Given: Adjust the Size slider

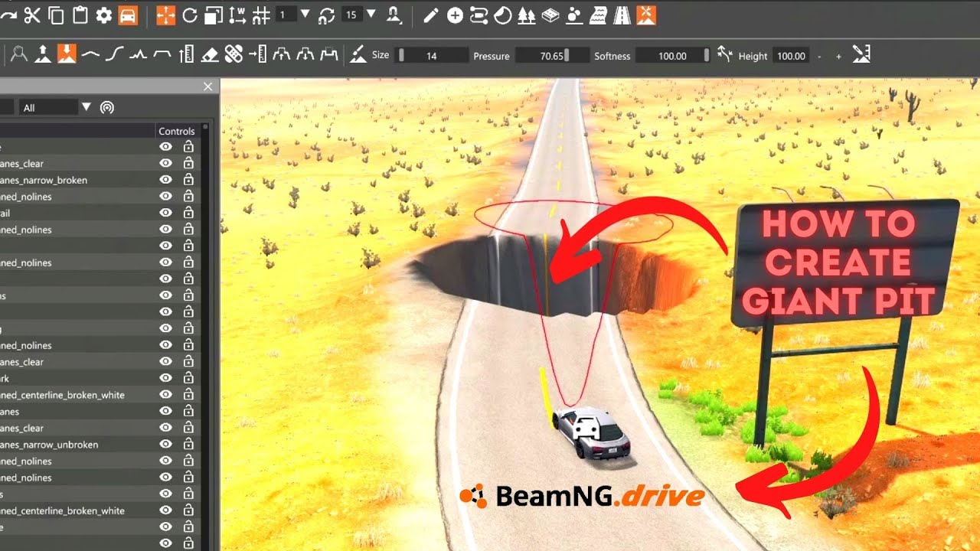Looking at the screenshot, I should click(x=432, y=56).
